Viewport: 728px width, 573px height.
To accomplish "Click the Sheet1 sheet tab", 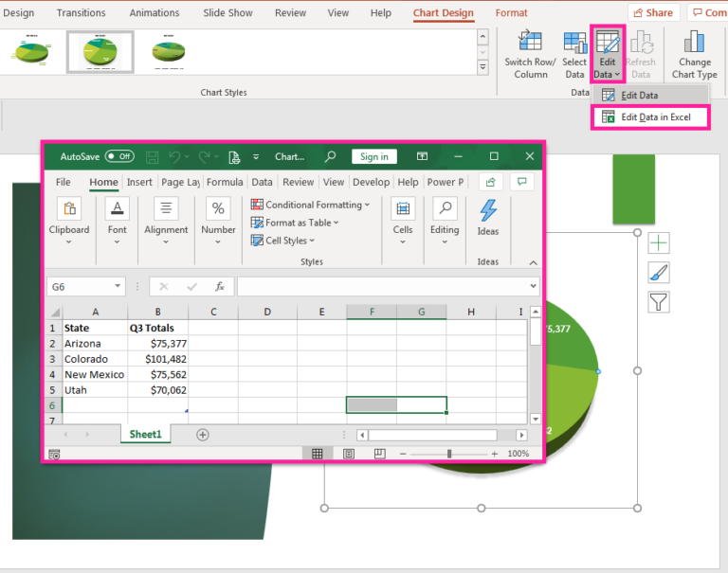I will [x=145, y=435].
